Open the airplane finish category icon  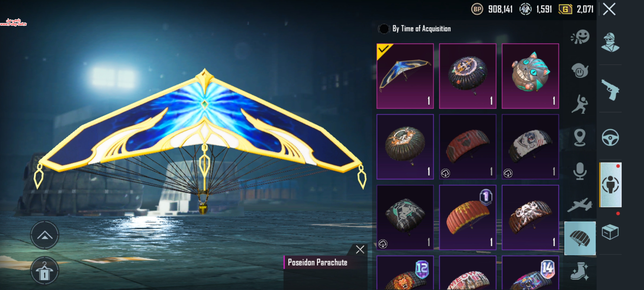tap(580, 205)
